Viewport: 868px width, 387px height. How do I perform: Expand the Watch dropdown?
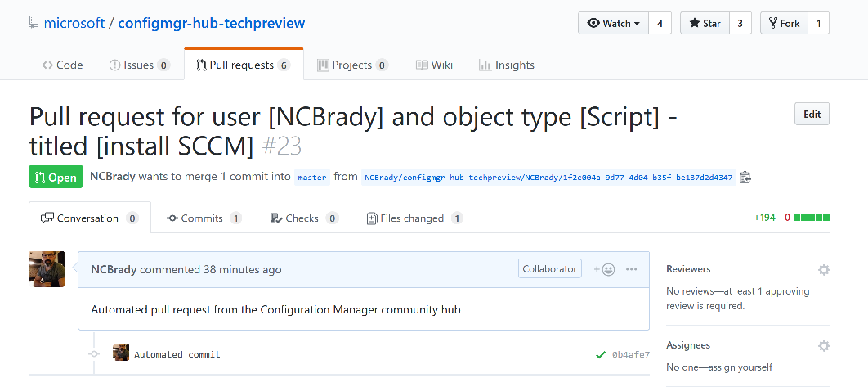(x=613, y=23)
